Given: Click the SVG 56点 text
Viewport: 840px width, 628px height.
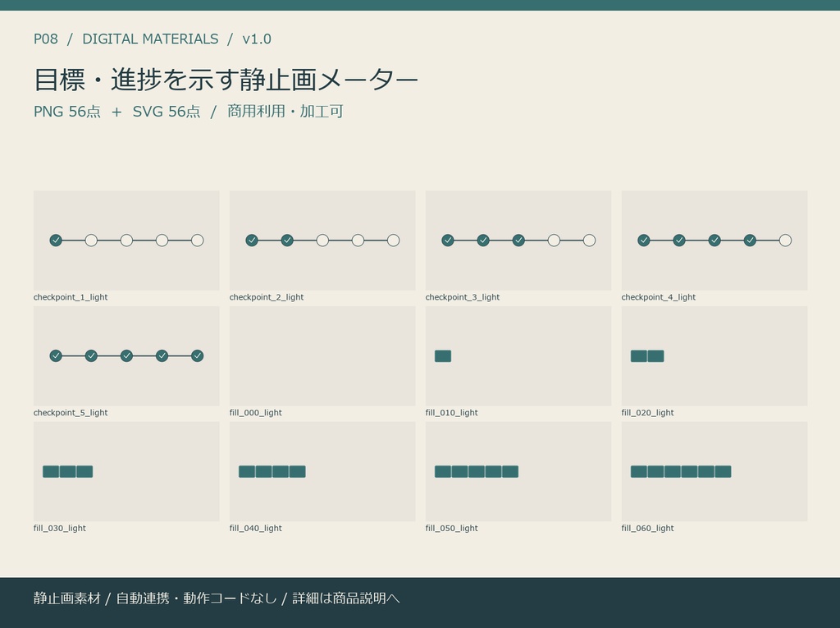Looking at the screenshot, I should (x=167, y=112).
